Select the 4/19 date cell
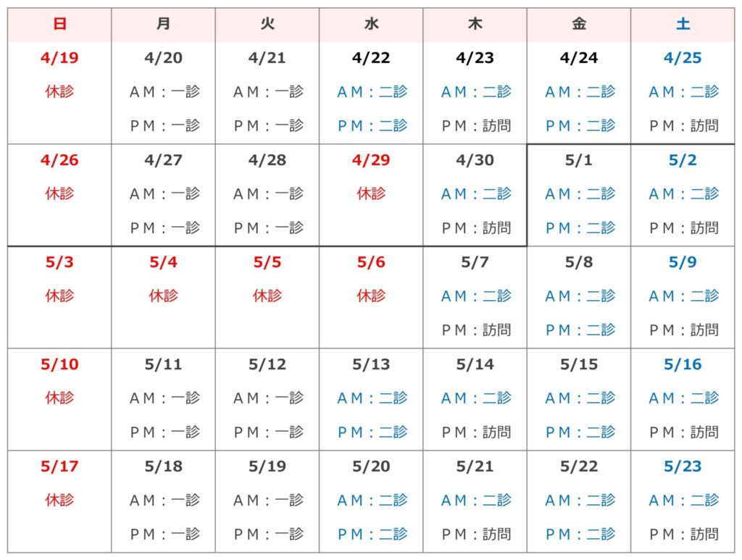 coord(59,58)
